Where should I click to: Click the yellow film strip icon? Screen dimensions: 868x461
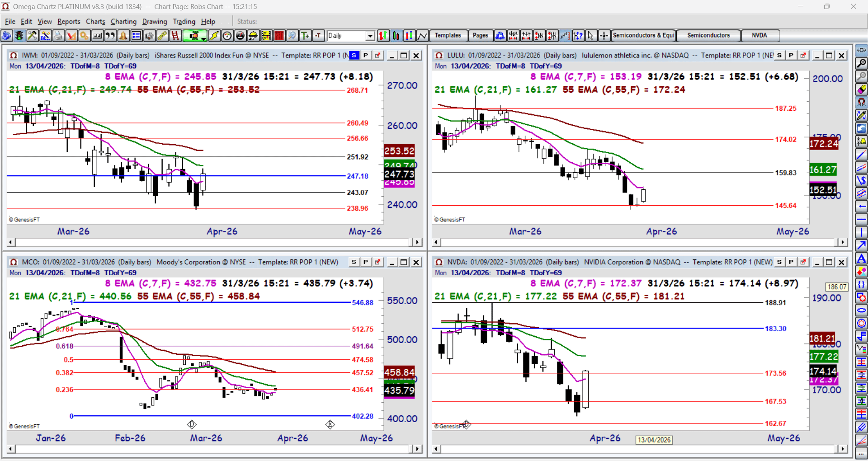(x=266, y=36)
